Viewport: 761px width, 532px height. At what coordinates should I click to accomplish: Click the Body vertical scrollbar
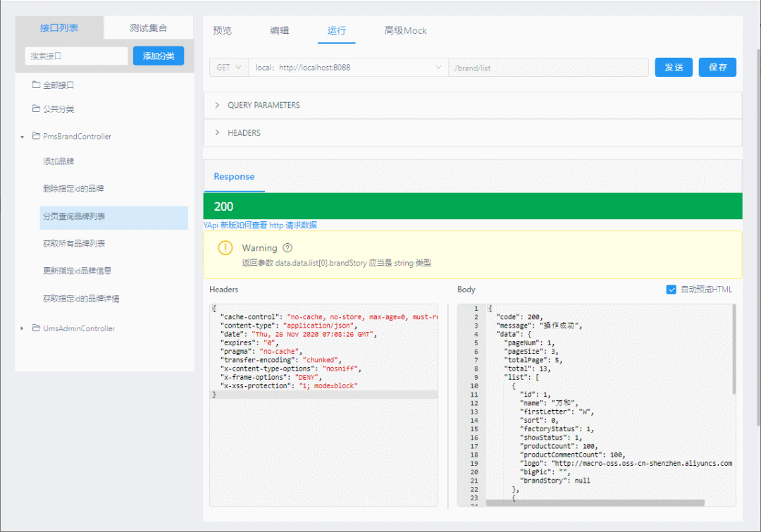coord(734,349)
